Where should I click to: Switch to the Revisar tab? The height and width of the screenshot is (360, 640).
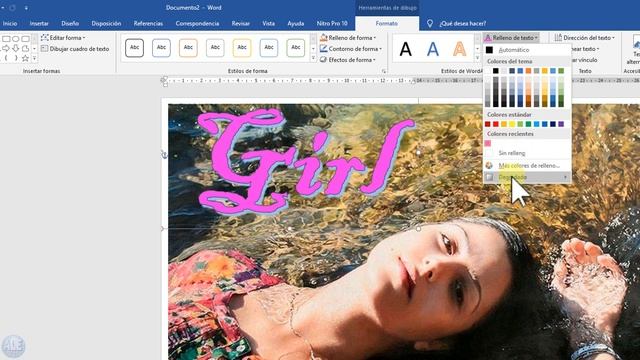240,24
